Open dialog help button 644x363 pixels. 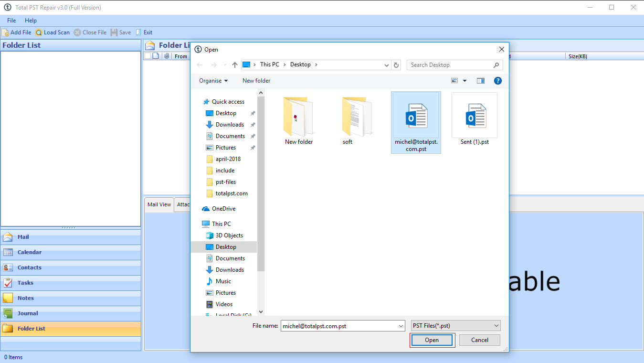[x=498, y=81]
